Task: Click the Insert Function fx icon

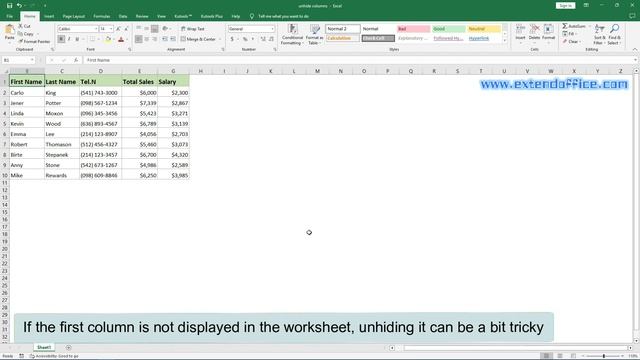Action: (x=76, y=60)
